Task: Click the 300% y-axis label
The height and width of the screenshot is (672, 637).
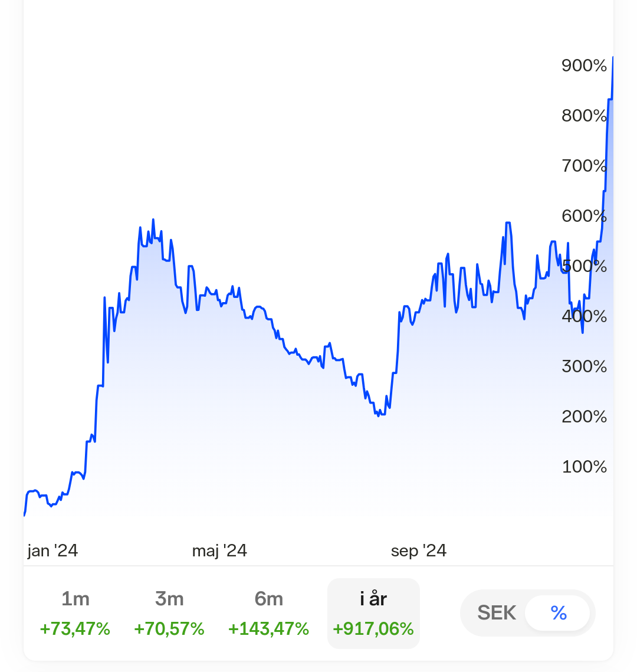Action: point(584,366)
